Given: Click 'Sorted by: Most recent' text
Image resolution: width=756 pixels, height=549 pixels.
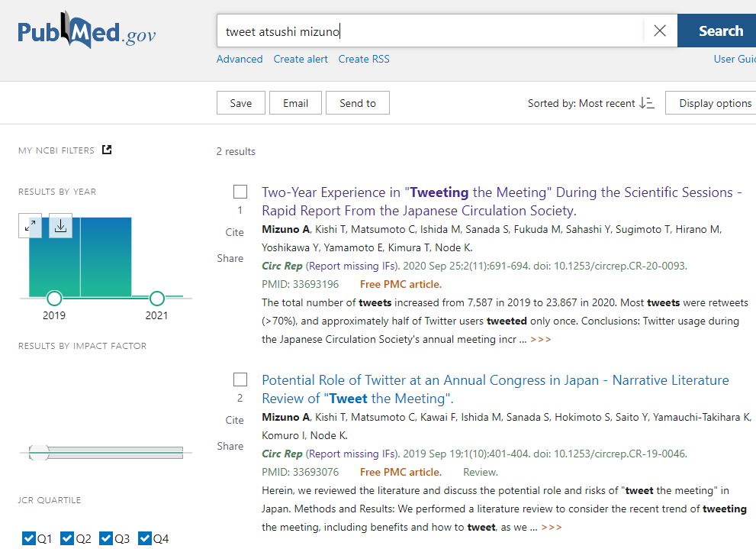Looking at the screenshot, I should (x=581, y=103).
